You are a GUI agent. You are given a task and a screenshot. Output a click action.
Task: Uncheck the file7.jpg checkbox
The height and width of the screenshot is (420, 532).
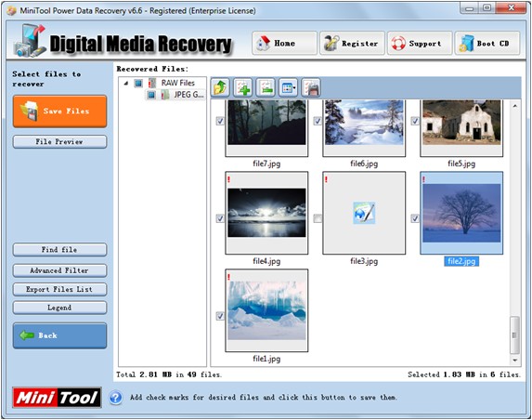click(220, 121)
